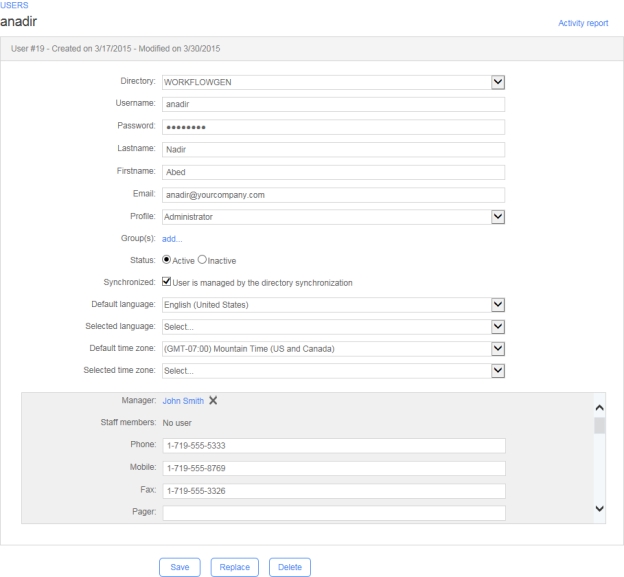Remove manager John Smith with X icon
The height and width of the screenshot is (577, 624).
coord(214,401)
